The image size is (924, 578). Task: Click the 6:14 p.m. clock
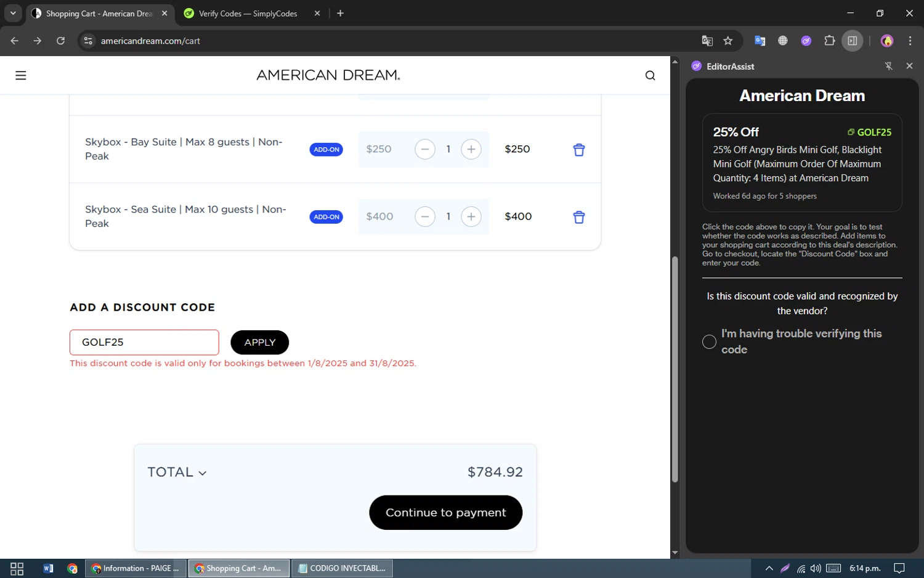pyautogui.click(x=865, y=568)
